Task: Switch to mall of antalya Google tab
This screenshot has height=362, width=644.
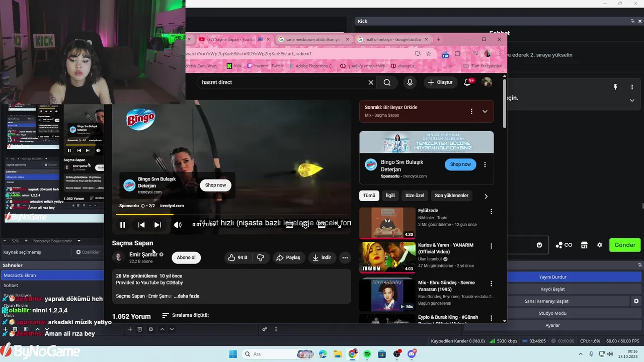Action: point(392,39)
